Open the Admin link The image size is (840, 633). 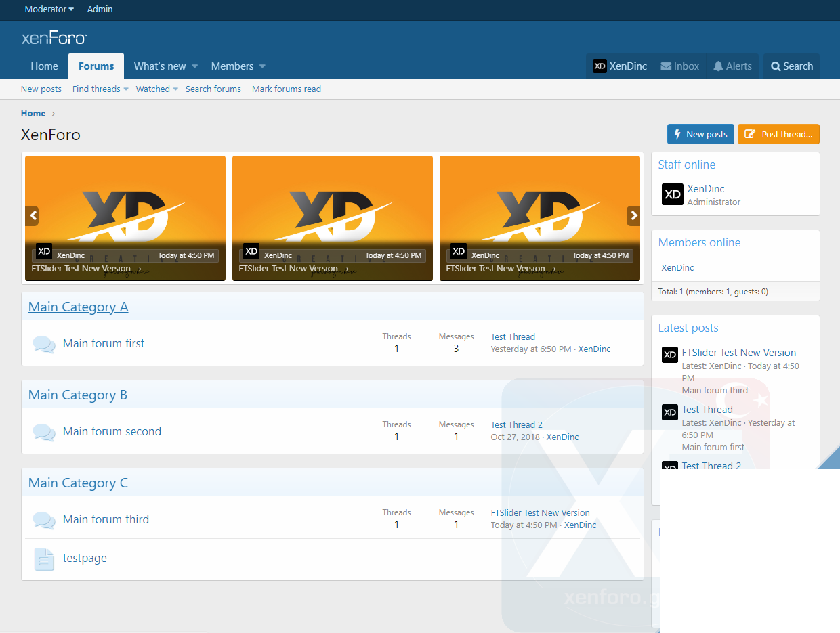(x=100, y=9)
